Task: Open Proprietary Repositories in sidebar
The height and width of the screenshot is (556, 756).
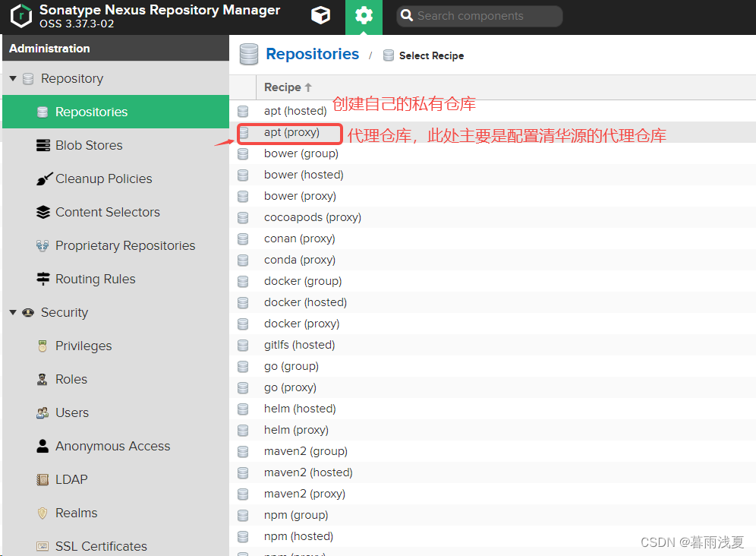Action: pyautogui.click(x=125, y=246)
